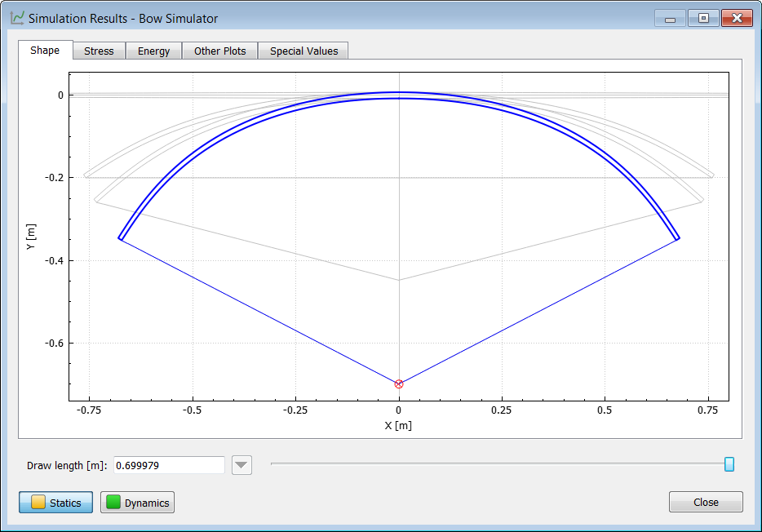Viewport: 762px width, 532px height.
Task: Open the Stress tab
Action: point(99,51)
